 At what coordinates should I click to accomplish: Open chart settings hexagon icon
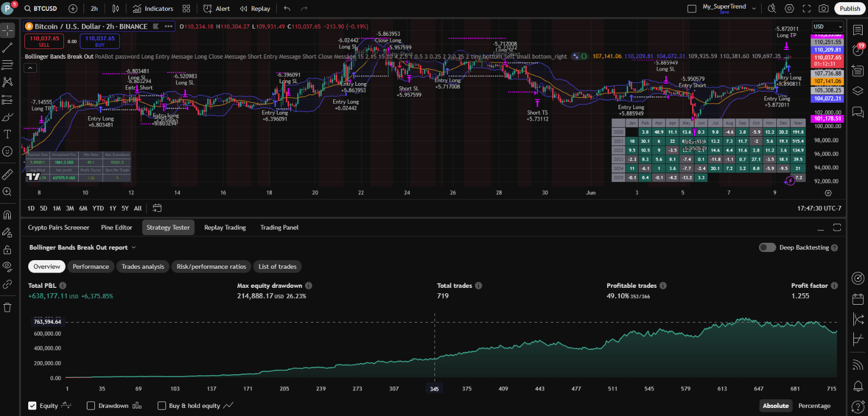click(789, 9)
